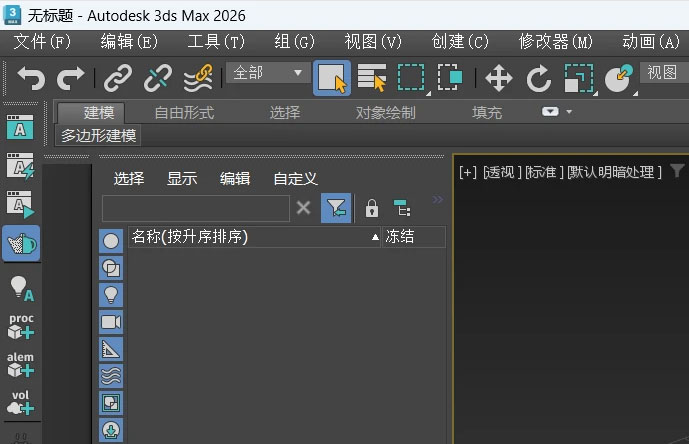
Task: Switch to the 自由形式 ribbon tab
Action: 184,113
